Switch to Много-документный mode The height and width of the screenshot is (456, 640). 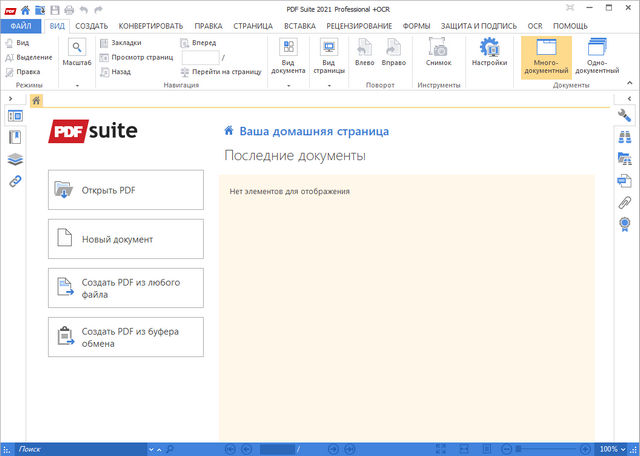coord(546,55)
